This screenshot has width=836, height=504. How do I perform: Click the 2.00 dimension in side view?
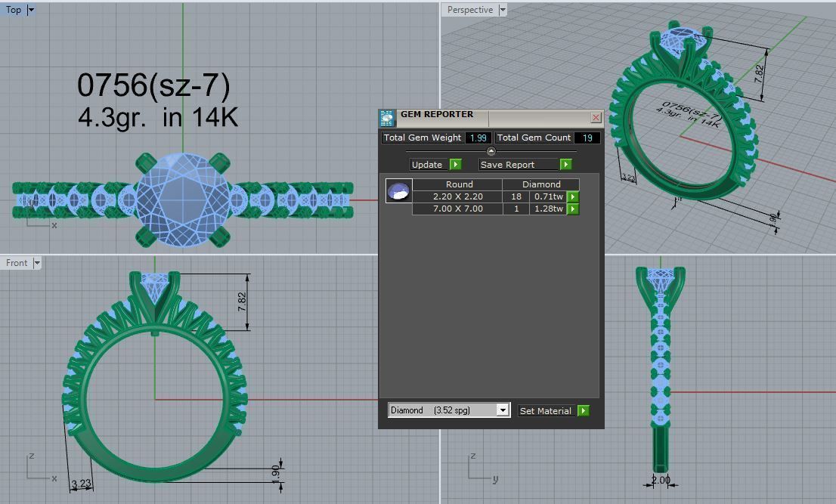click(661, 480)
